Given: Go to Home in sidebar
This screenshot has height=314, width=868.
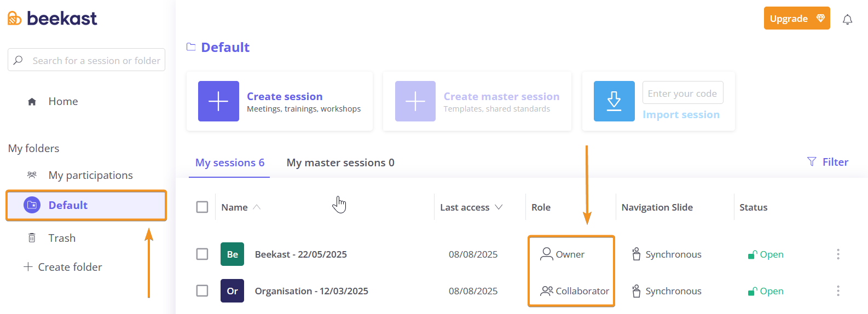Looking at the screenshot, I should 63,101.
